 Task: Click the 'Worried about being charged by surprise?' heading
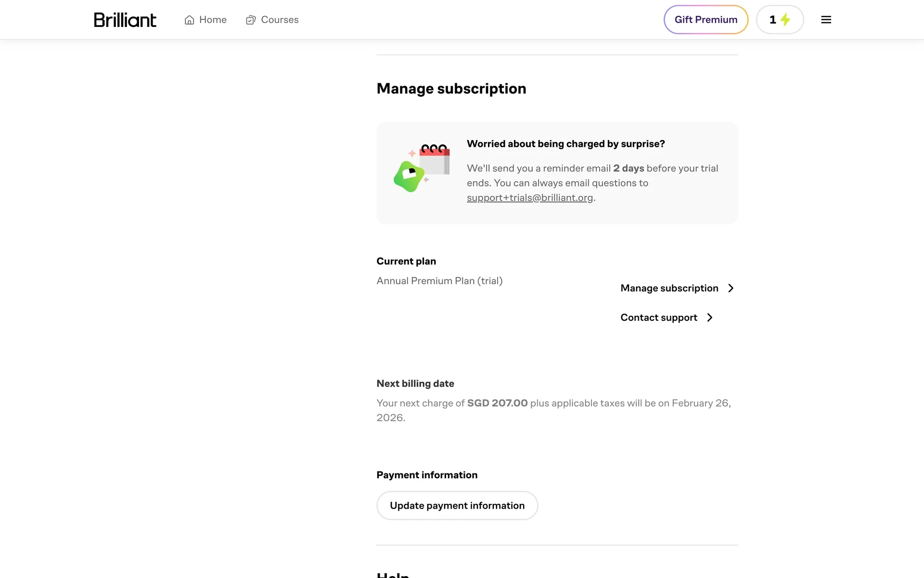pos(566,144)
